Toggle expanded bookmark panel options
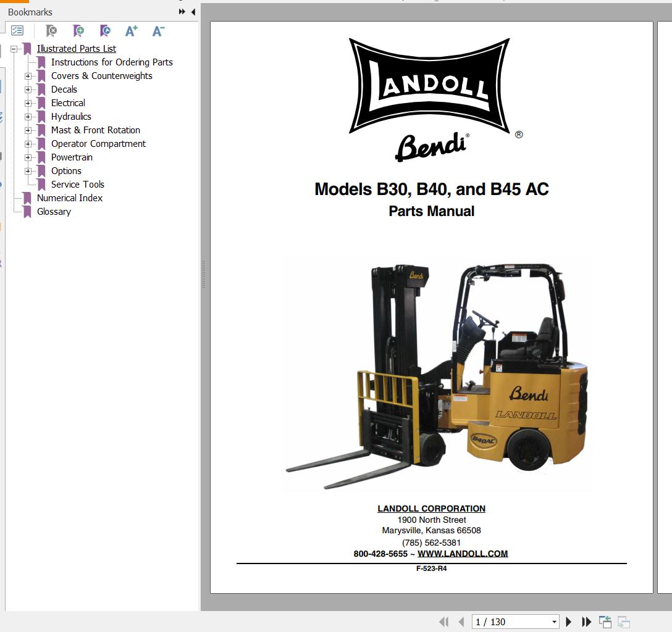The height and width of the screenshot is (632, 672). 181,10
